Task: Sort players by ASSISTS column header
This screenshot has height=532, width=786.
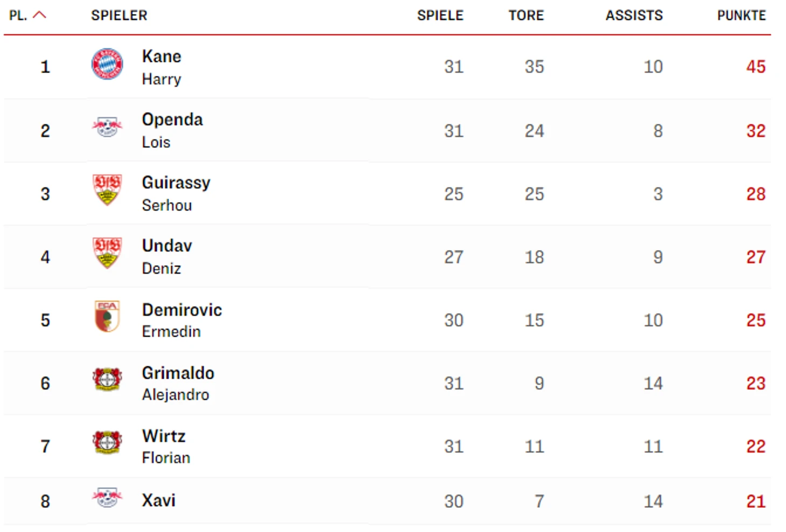Action: [634, 16]
